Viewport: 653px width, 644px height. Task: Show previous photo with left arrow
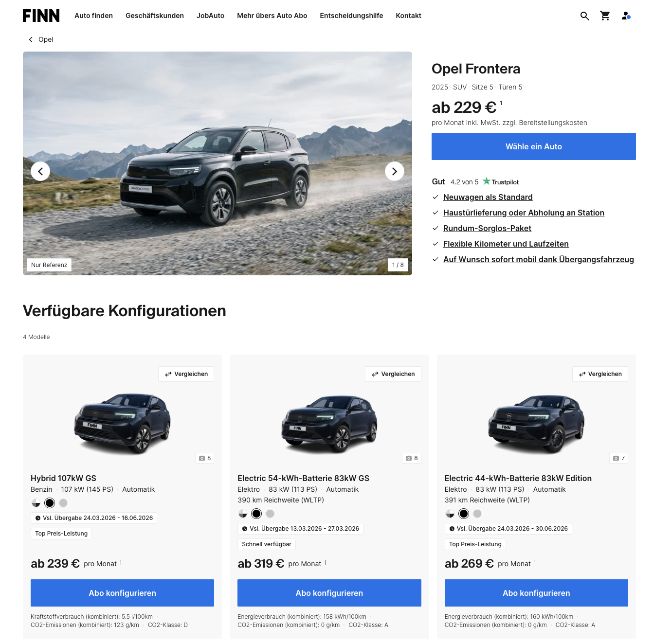[40, 171]
